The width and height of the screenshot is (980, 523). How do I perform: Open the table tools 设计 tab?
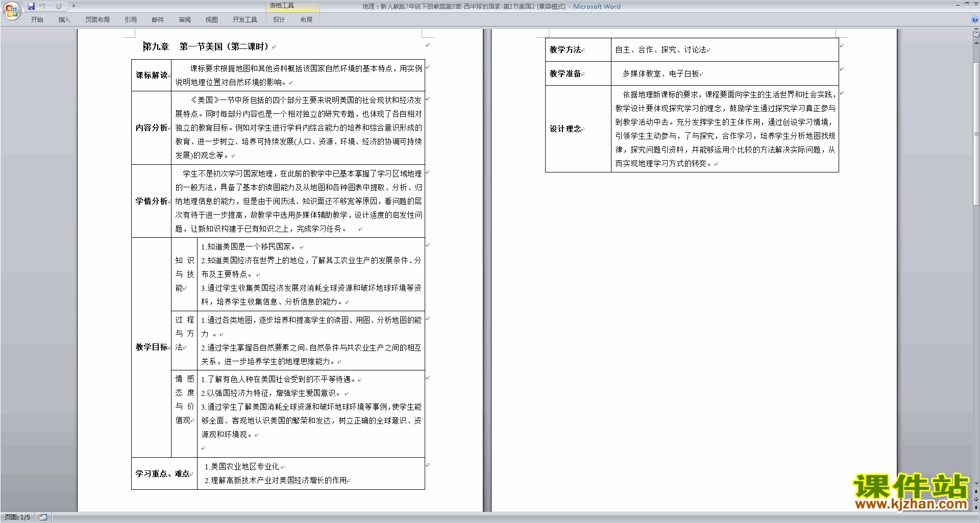tap(279, 19)
